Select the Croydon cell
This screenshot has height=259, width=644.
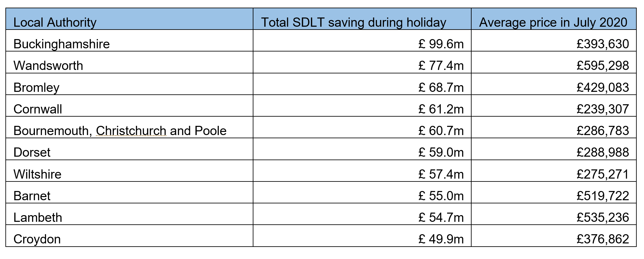pyautogui.click(x=37, y=239)
